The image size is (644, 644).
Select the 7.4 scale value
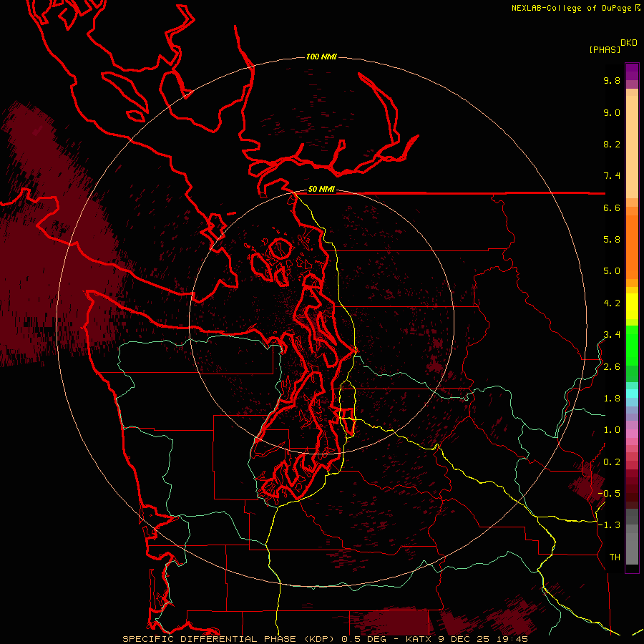pyautogui.click(x=612, y=176)
